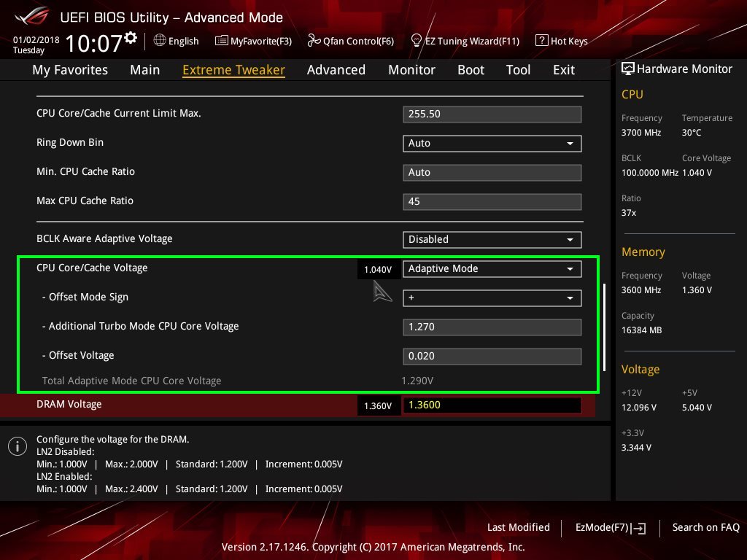Screen dimensions: 747x560
Task: Click the CPU Core/Cache Current Limit Max field
Action: pos(492,114)
